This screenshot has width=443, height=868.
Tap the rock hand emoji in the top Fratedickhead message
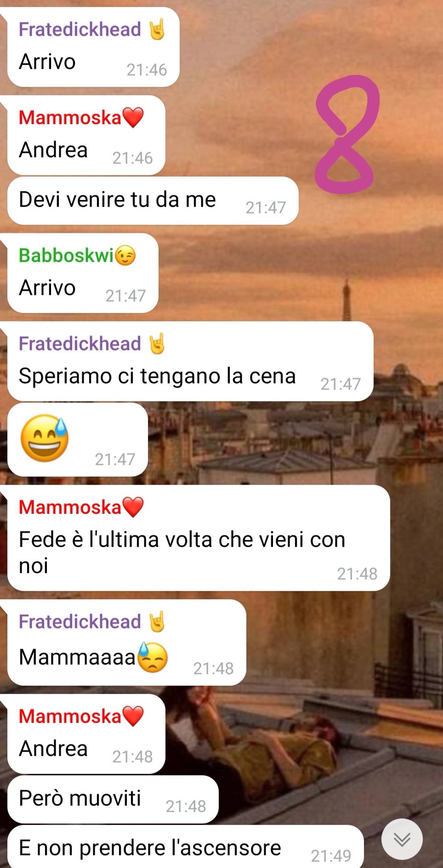157,29
